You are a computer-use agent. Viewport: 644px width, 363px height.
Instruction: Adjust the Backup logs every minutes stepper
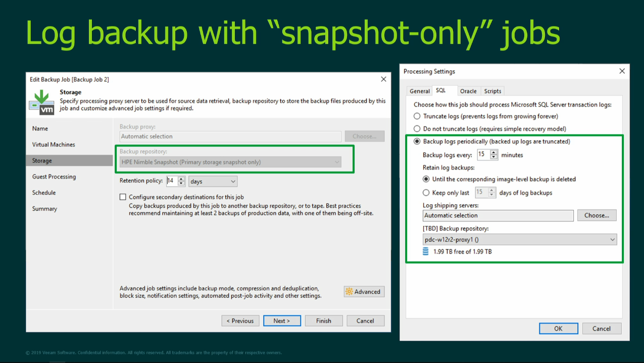point(494,155)
